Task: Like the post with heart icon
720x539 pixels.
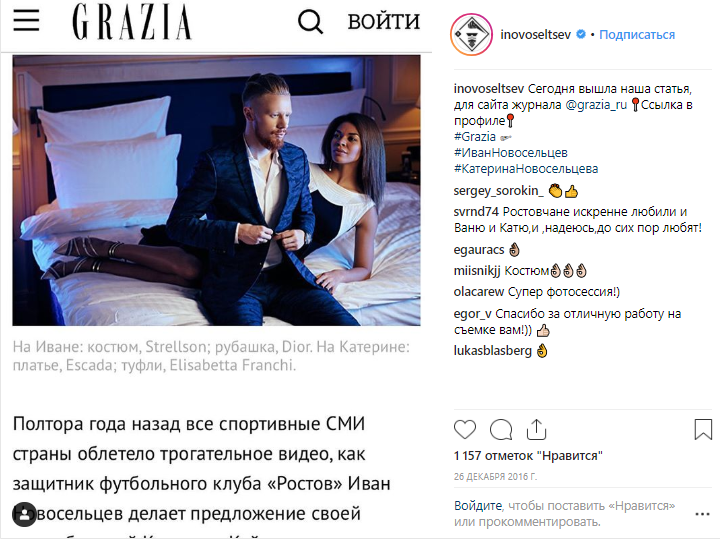Action: coord(465,430)
